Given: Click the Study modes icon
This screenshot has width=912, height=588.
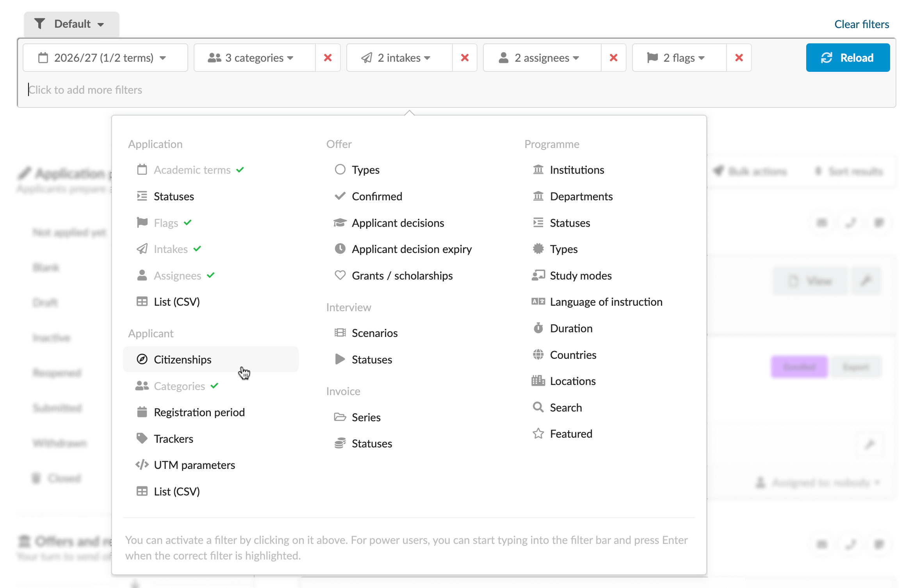Looking at the screenshot, I should pyautogui.click(x=538, y=275).
